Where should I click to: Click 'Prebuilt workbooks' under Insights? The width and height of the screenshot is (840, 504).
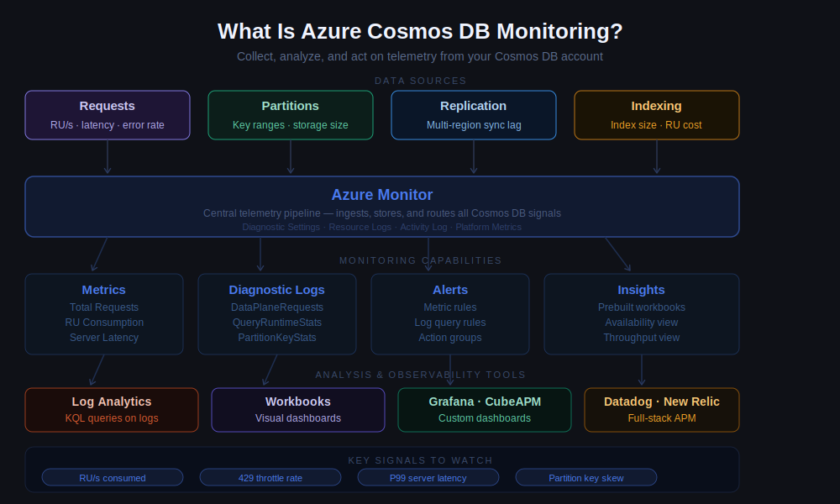coord(642,307)
